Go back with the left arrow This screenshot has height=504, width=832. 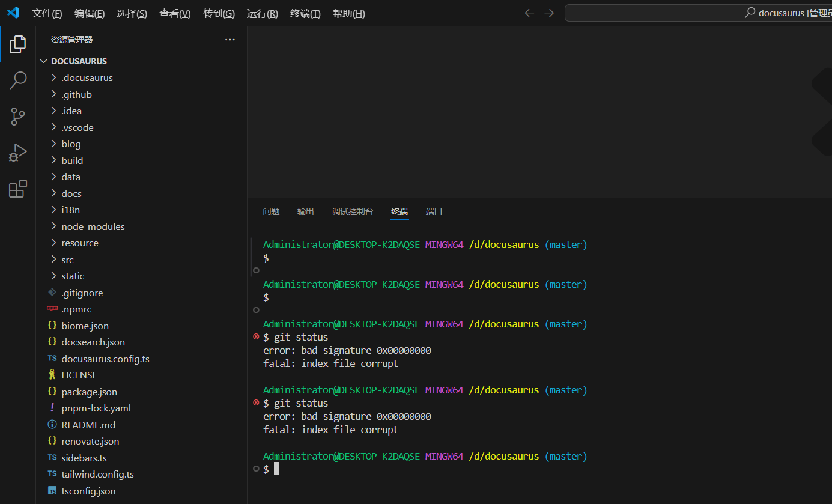(529, 13)
